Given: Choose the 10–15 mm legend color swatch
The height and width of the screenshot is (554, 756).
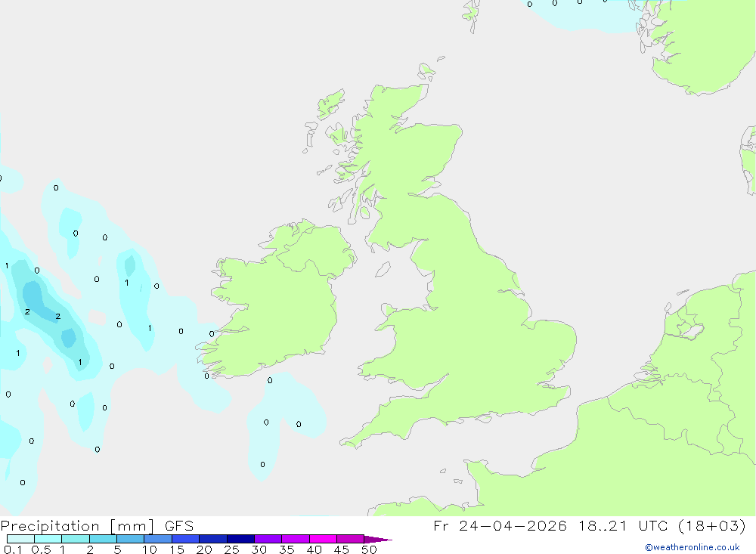Looking at the screenshot, I should [x=158, y=539].
